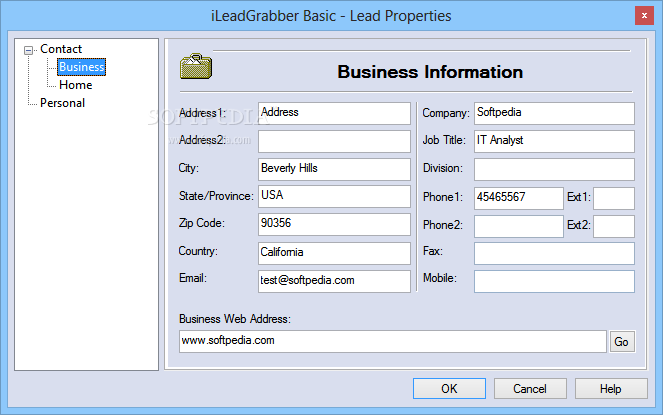This screenshot has height=415, width=663.
Task: Click the Zip Code field
Action: coord(334,224)
